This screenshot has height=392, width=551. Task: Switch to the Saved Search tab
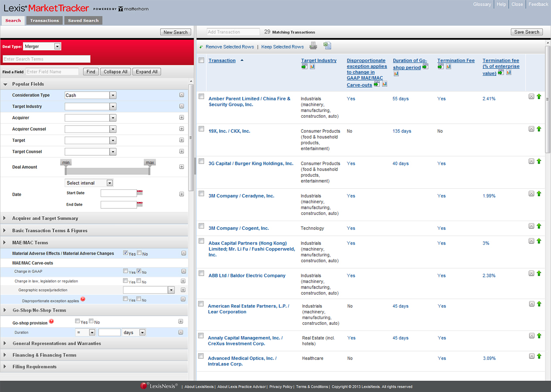[83, 20]
